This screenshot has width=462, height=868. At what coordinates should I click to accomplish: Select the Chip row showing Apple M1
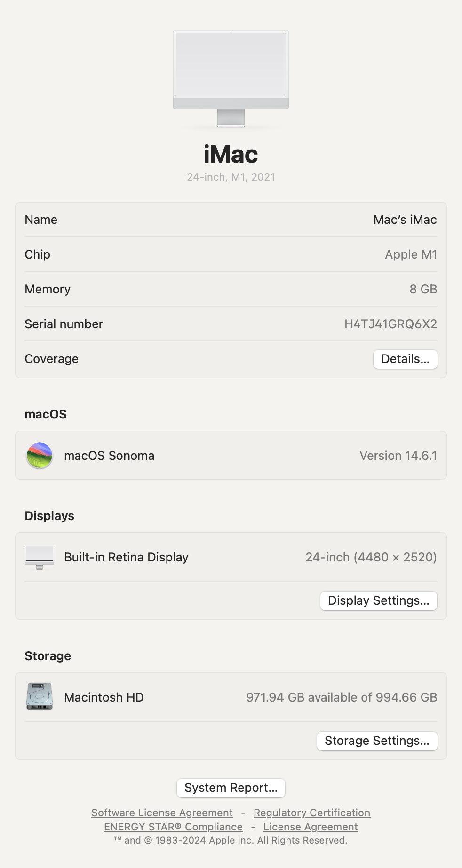[x=231, y=254]
